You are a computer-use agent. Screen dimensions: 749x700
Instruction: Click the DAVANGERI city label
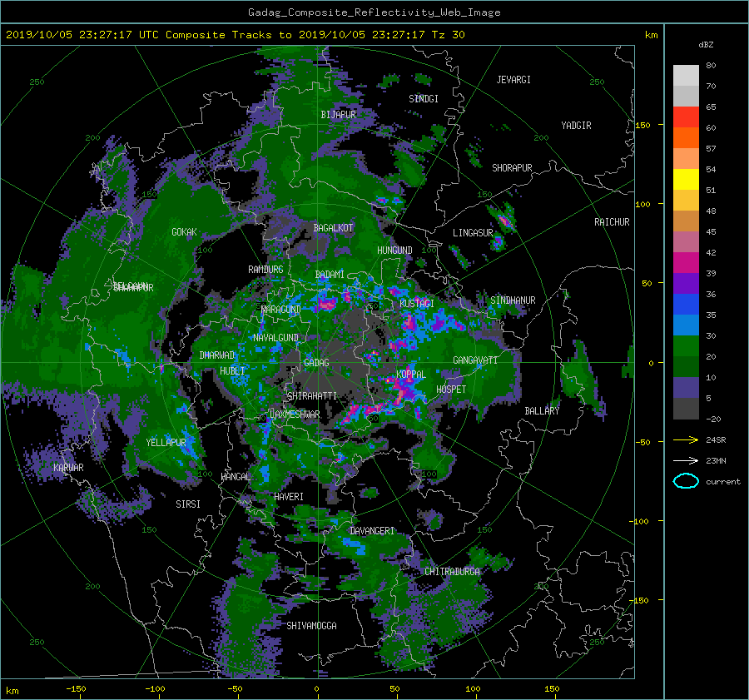(x=372, y=531)
